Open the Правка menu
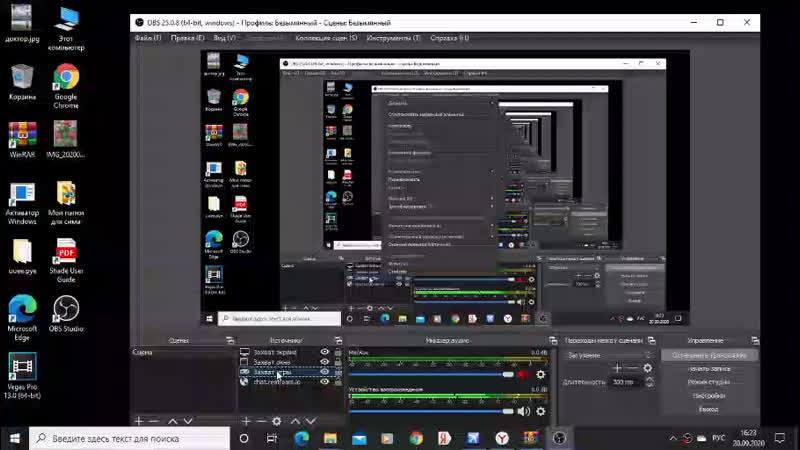 click(x=187, y=38)
